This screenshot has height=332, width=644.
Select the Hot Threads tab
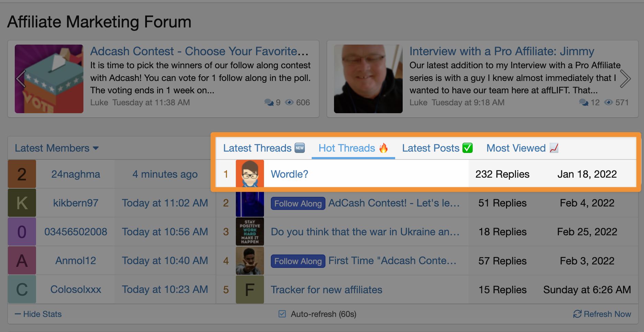point(353,148)
